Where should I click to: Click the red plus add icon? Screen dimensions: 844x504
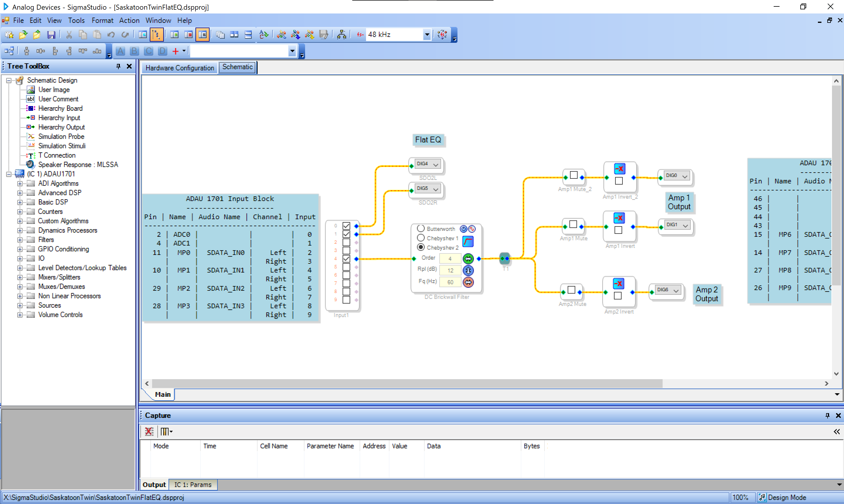coord(175,51)
